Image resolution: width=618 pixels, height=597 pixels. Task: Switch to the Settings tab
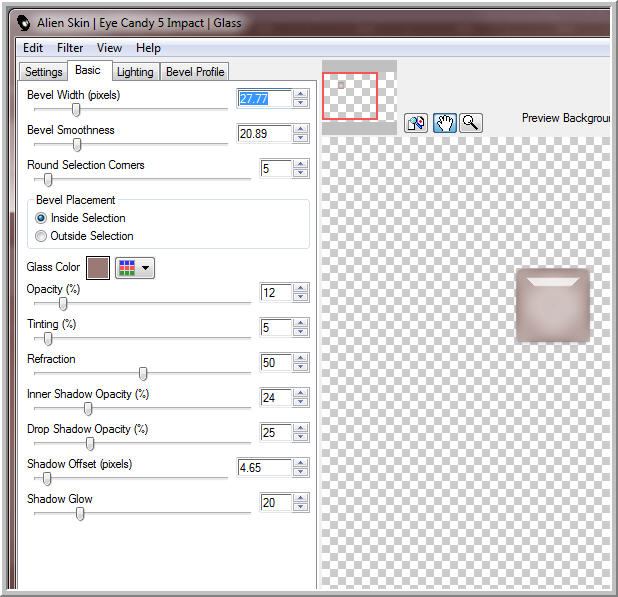tap(43, 72)
